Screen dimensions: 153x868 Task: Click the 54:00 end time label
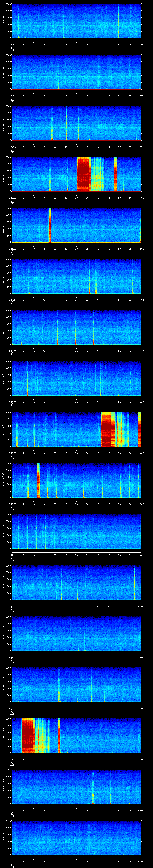[141, 861]
